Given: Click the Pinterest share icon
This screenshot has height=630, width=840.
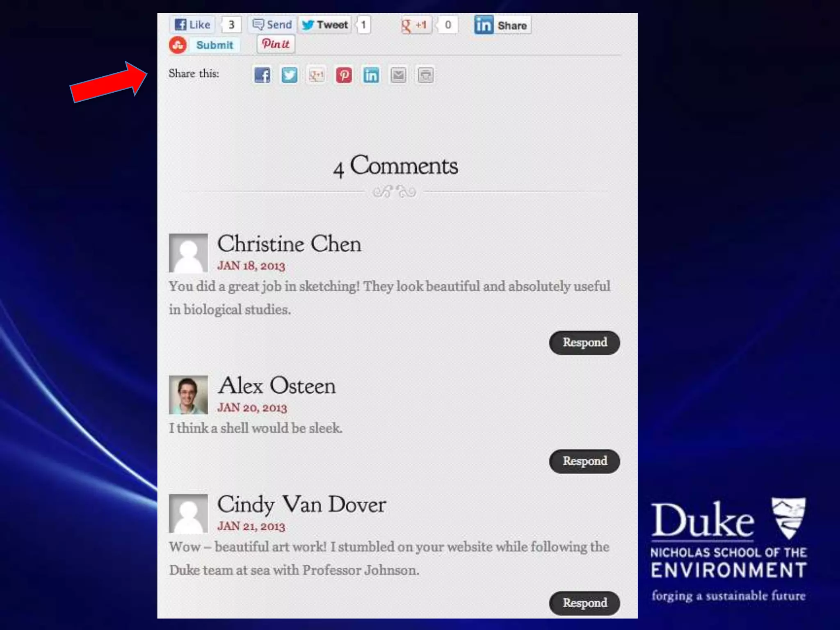Looking at the screenshot, I should click(344, 75).
